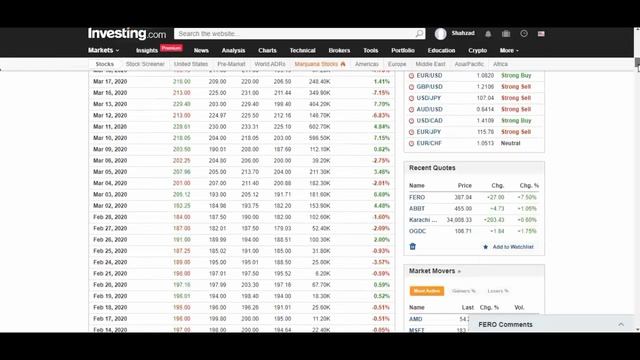Image resolution: width=640 pixels, height=360 pixels.
Task: Click the clock icon beside USD/CAD
Action: 411,121
